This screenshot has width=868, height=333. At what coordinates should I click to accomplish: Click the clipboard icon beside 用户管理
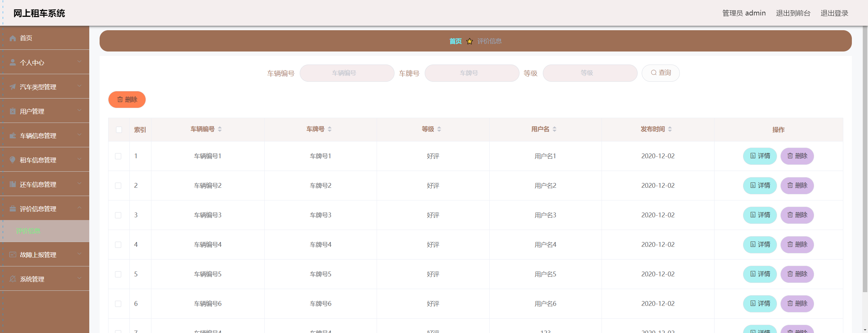(13, 111)
